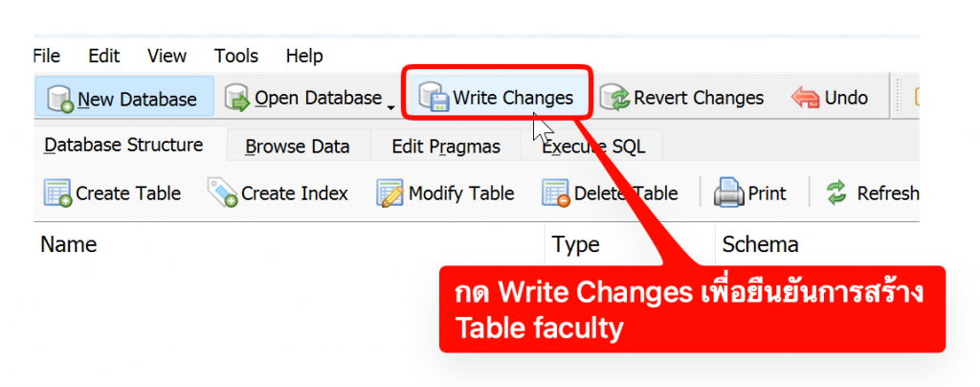Click the Print icon
980x387 pixels.
click(x=729, y=193)
